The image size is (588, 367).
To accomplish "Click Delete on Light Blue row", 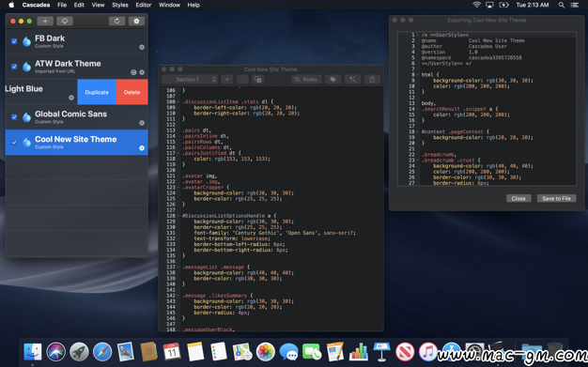I will 132,92.
